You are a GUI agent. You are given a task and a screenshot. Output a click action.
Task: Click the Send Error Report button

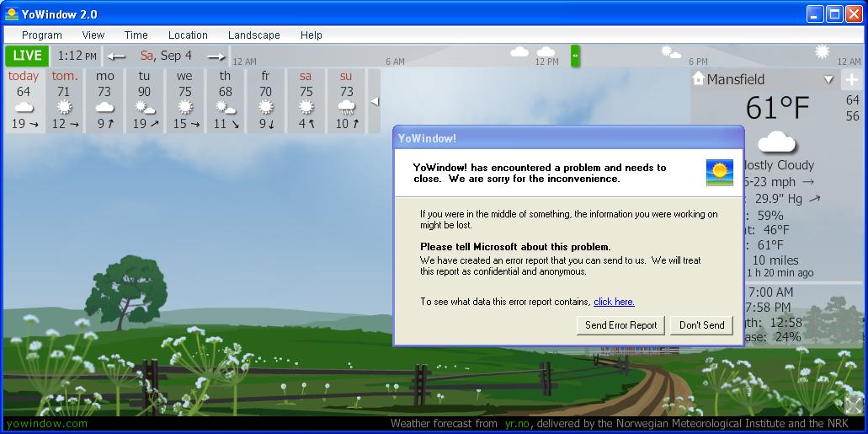620,325
